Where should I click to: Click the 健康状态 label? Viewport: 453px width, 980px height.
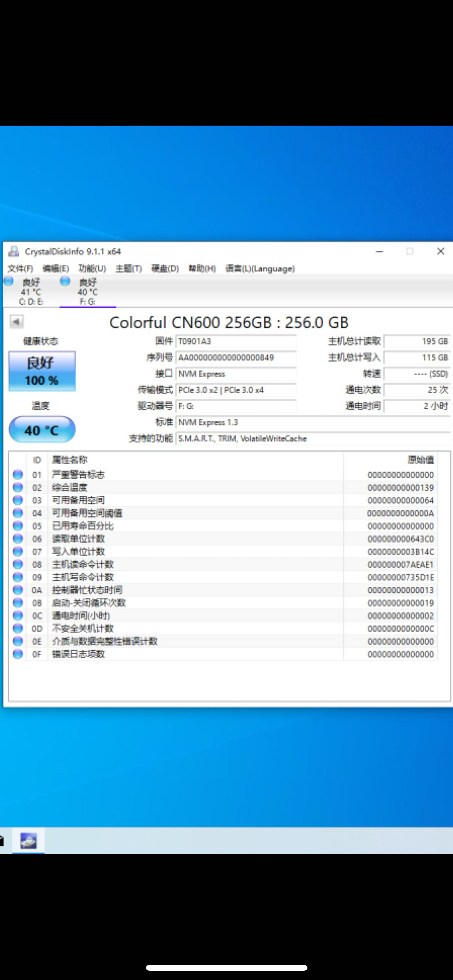click(x=41, y=341)
